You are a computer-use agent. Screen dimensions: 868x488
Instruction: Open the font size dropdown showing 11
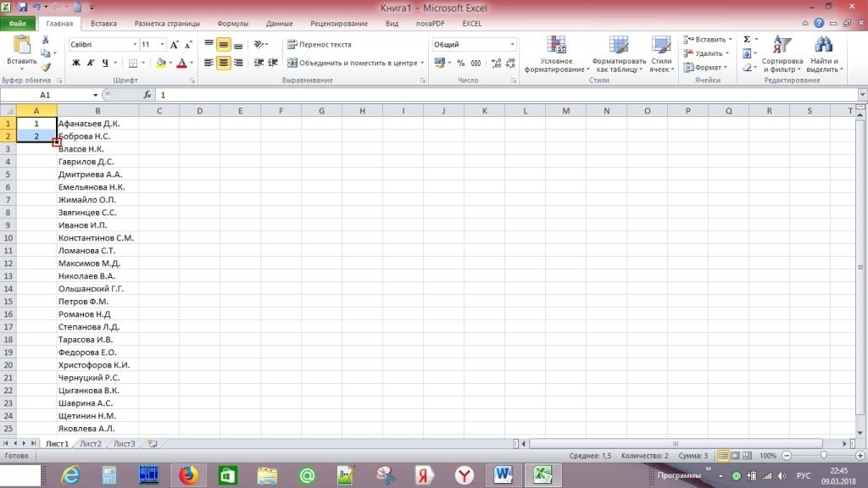pyautogui.click(x=162, y=44)
